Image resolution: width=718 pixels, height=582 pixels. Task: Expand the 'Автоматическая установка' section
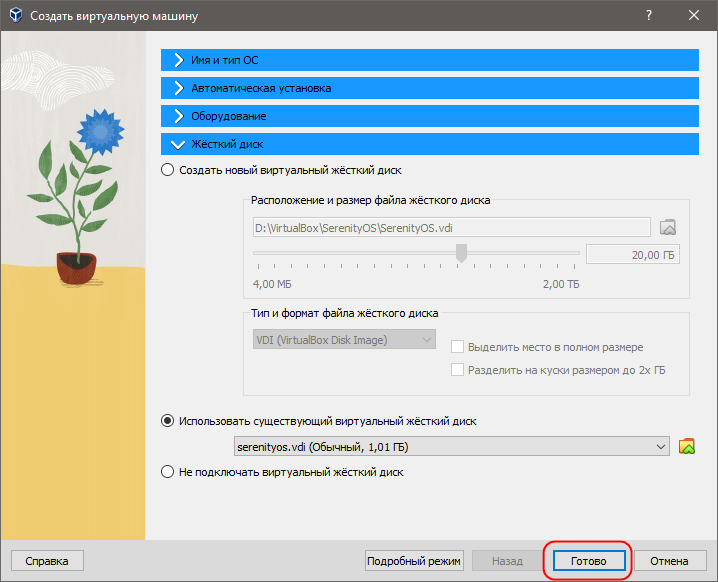430,88
